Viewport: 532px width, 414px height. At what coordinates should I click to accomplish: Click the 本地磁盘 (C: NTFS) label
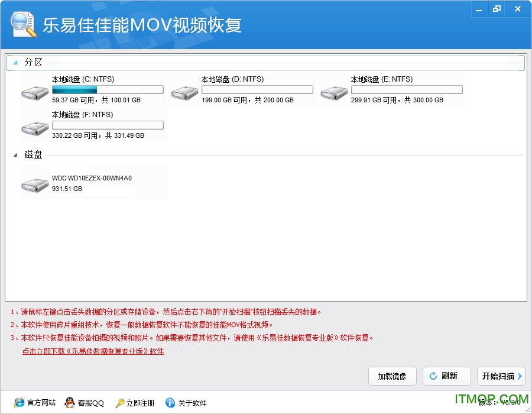click(83, 79)
